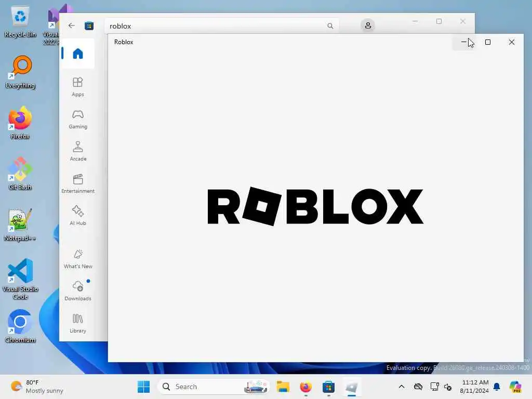Minimize the Roblox window
Image resolution: width=532 pixels, height=399 pixels.
coord(464,42)
